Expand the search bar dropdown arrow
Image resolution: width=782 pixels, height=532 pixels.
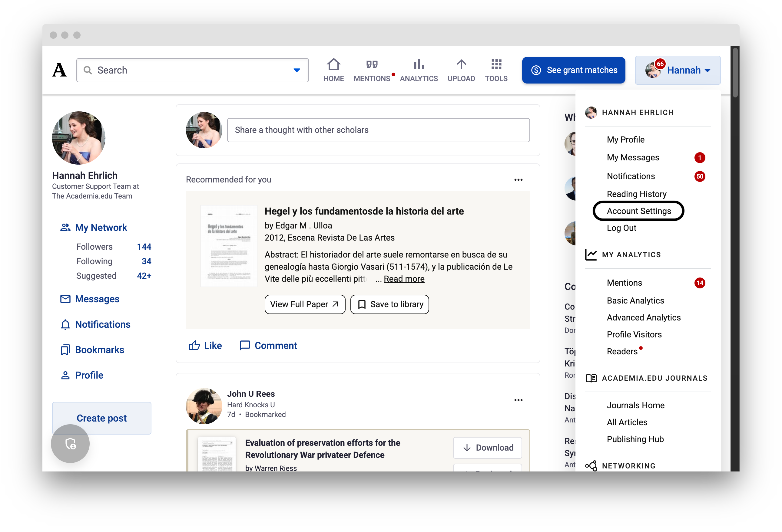pos(297,70)
